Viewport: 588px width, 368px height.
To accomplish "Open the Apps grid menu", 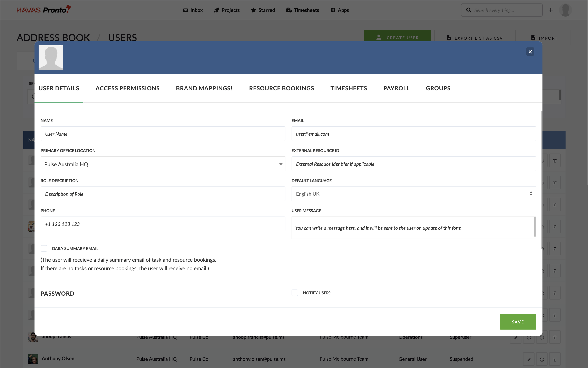I will click(x=340, y=10).
